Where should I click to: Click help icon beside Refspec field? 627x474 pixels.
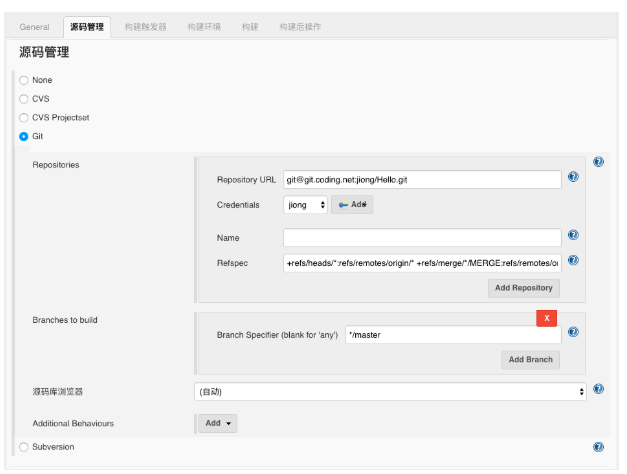pos(573,261)
